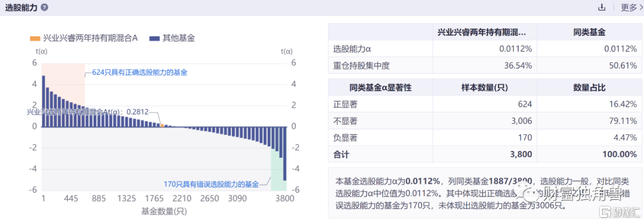Select the tallest first bar in the chart

pyautogui.click(x=44, y=101)
